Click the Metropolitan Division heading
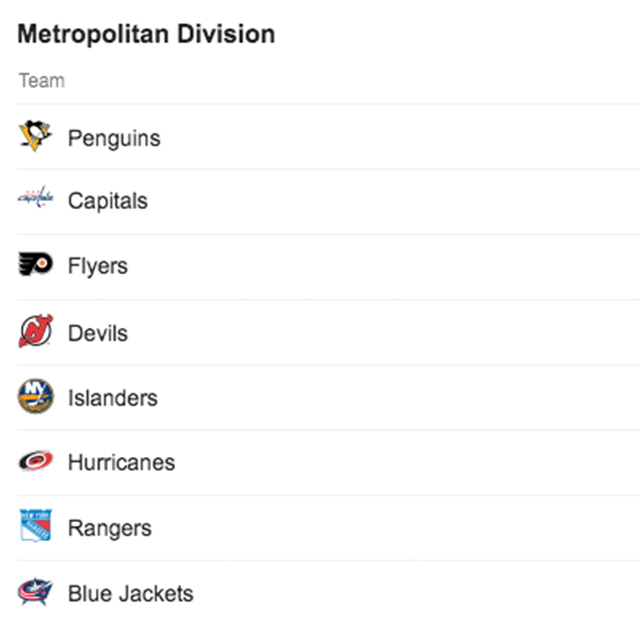Viewport: 640px width, 640px height. point(146,34)
